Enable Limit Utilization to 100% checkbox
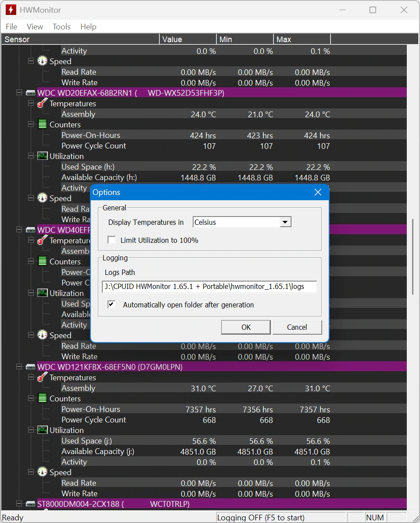The width and height of the screenshot is (420, 523). pos(111,240)
